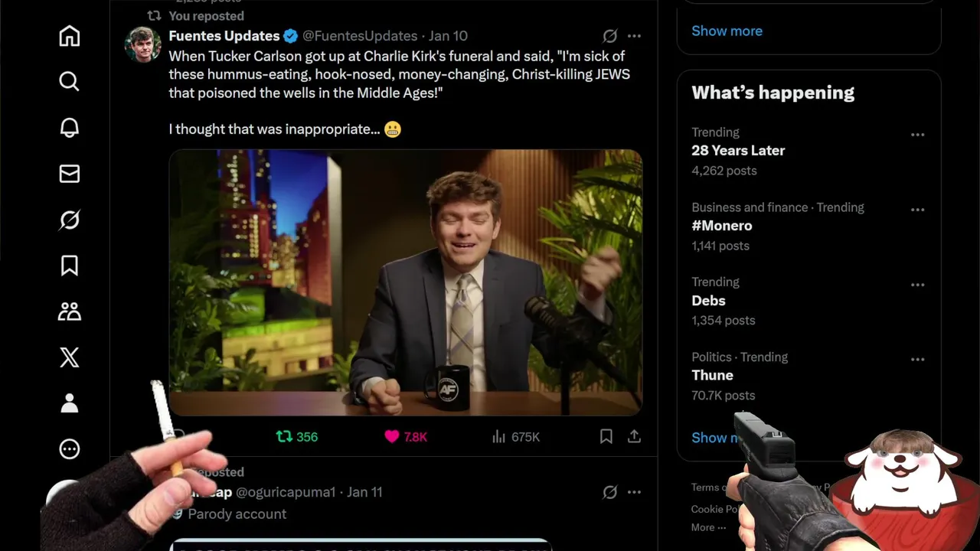980x551 pixels.
Task: Open options for 28 Years Later trend
Action: click(x=917, y=135)
